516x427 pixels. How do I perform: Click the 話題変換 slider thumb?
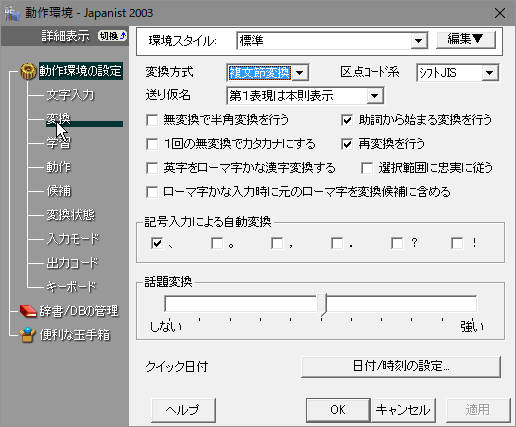click(x=322, y=304)
